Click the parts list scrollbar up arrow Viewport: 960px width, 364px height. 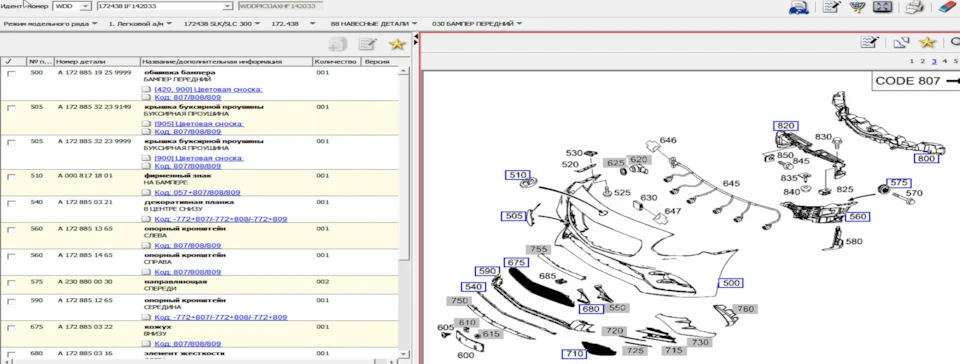point(403,71)
